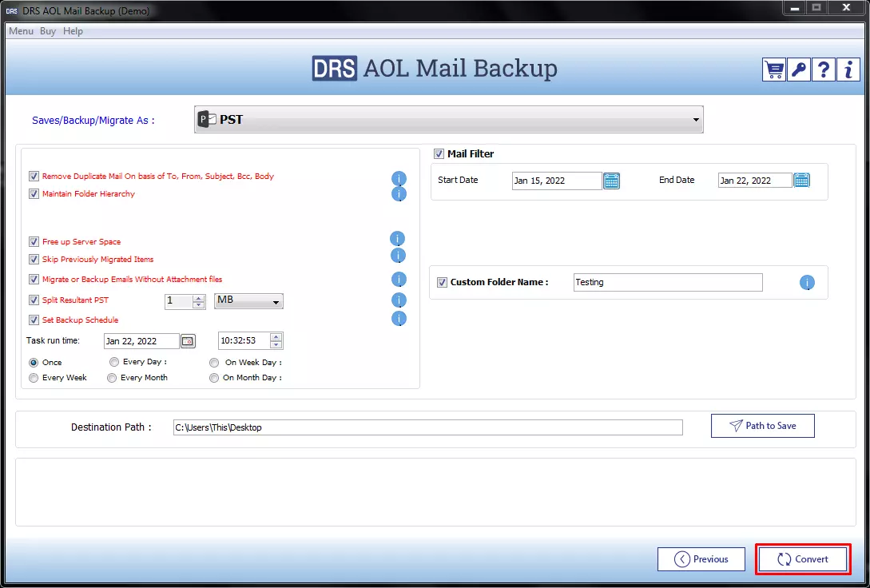The width and height of the screenshot is (870, 588).
Task: Decrease the task run time value
Action: point(276,344)
